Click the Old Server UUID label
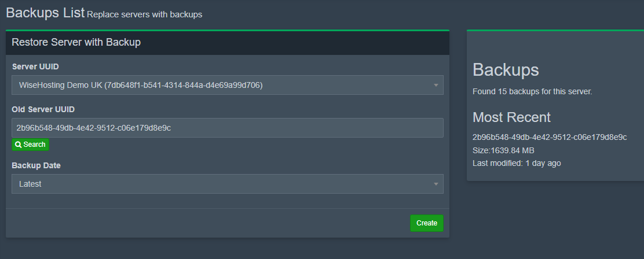Image resolution: width=644 pixels, height=259 pixels. tap(43, 109)
